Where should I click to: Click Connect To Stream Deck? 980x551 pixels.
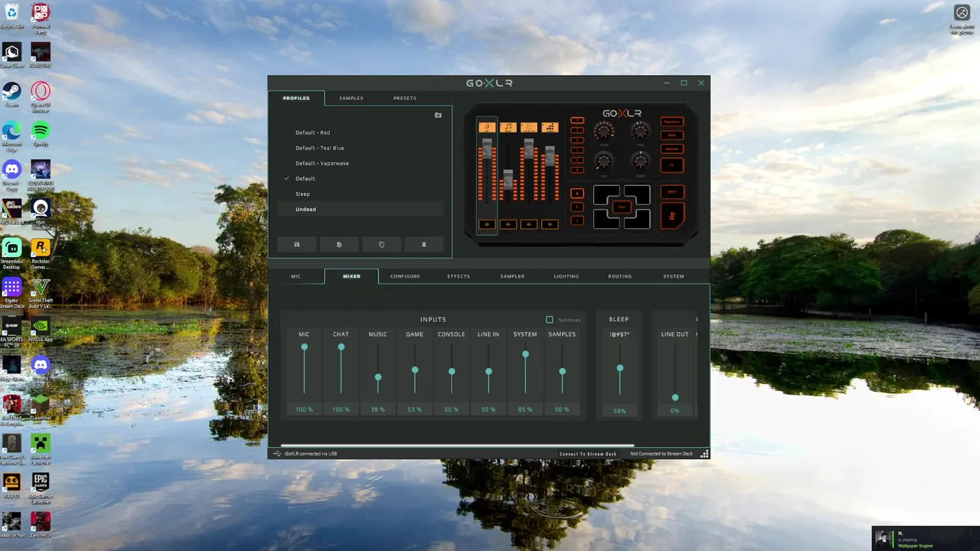(588, 454)
